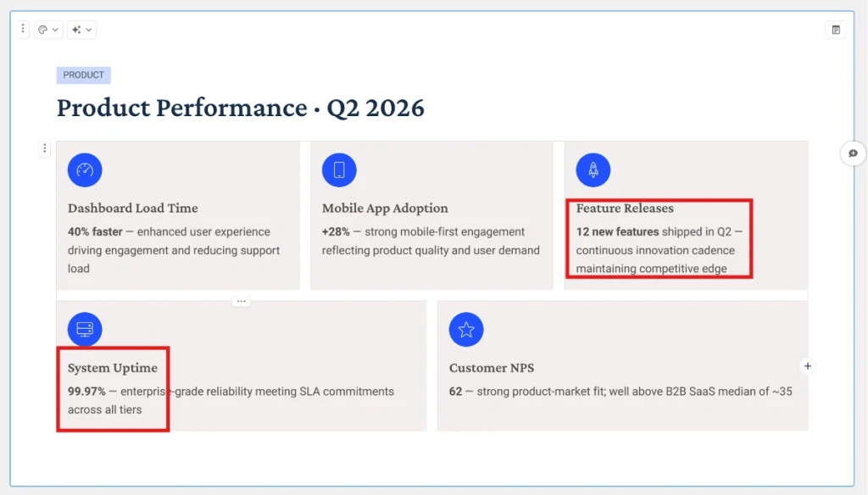Add a column with the plus button
The image size is (868, 495).
pos(808,366)
